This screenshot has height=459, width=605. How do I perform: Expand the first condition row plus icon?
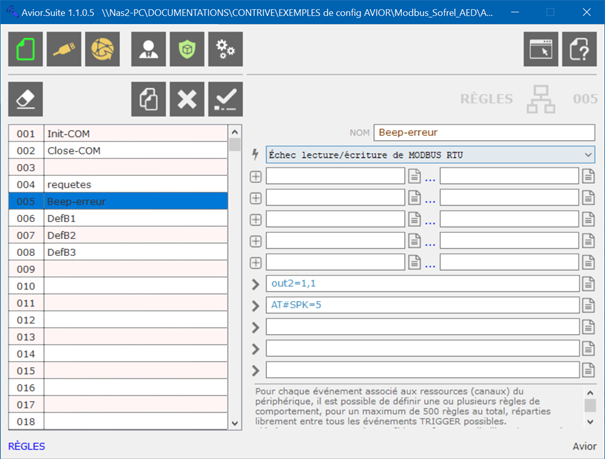tap(256, 177)
